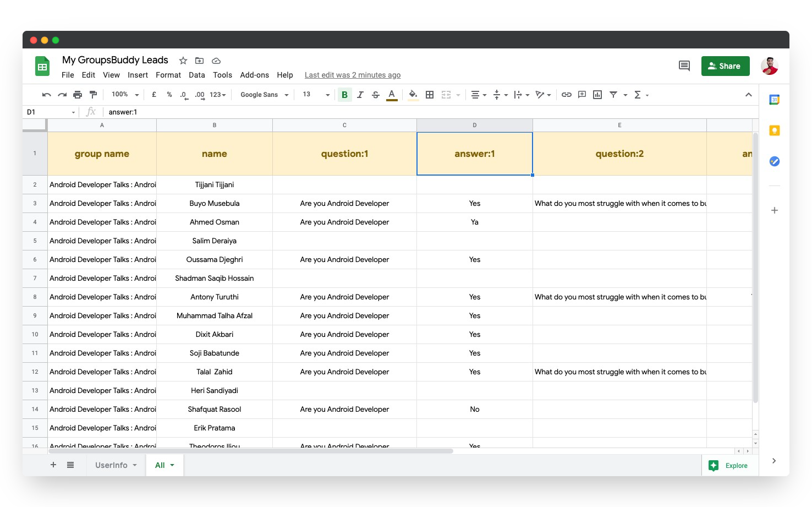Screen dimensions: 812x507
Task: Click the Share button
Action: (725, 66)
